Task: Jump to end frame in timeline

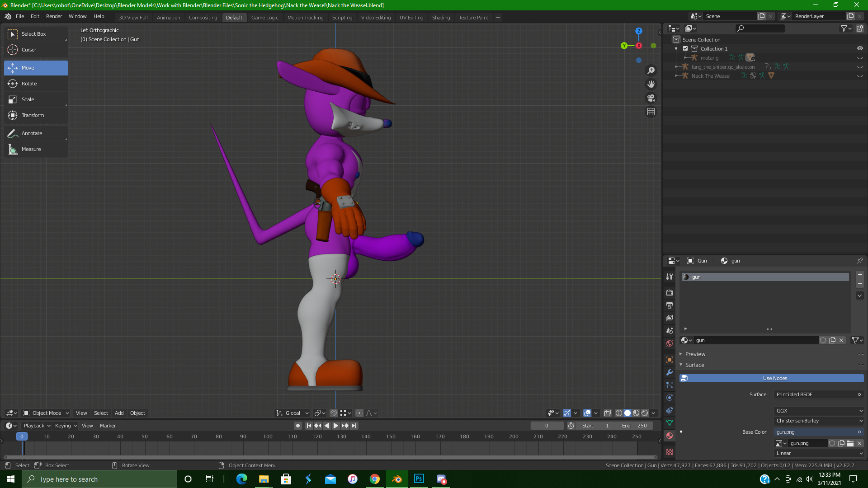Action: pyautogui.click(x=354, y=426)
